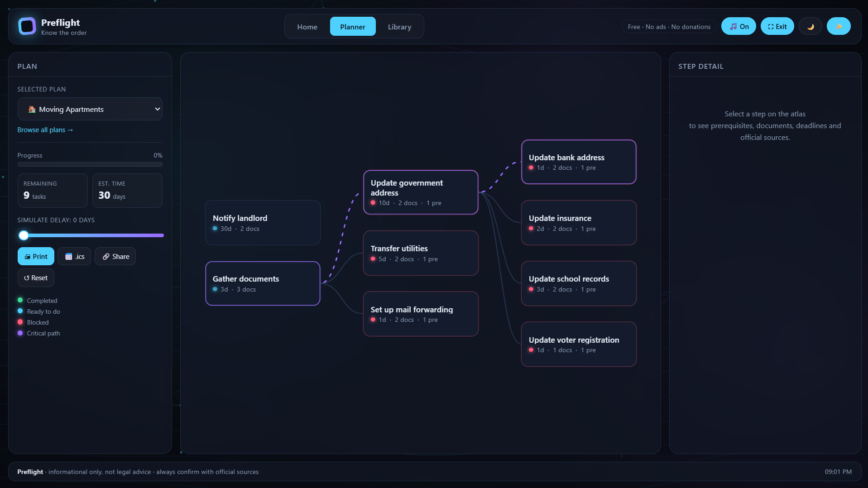Screen dimensions: 868x488
Task: Click the Critical path legend dot
Action: point(20,333)
